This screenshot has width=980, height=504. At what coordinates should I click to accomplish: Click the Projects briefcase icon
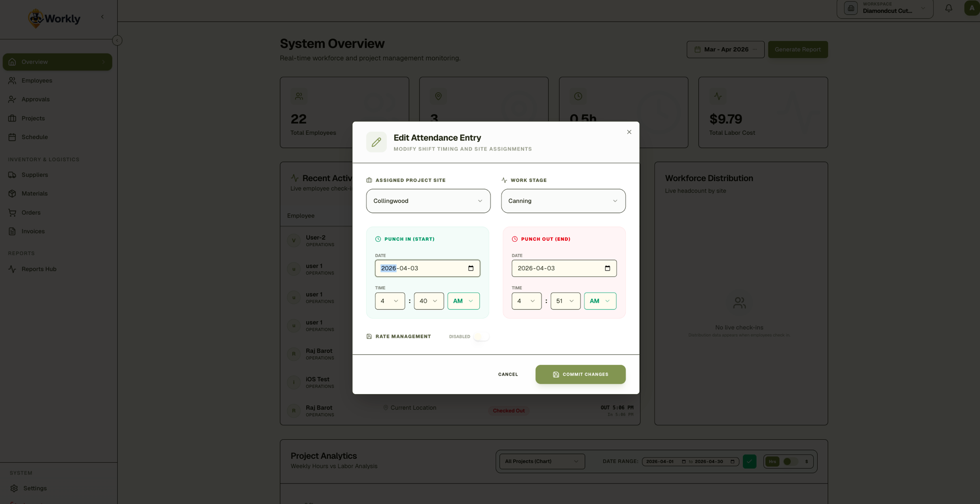(x=12, y=118)
